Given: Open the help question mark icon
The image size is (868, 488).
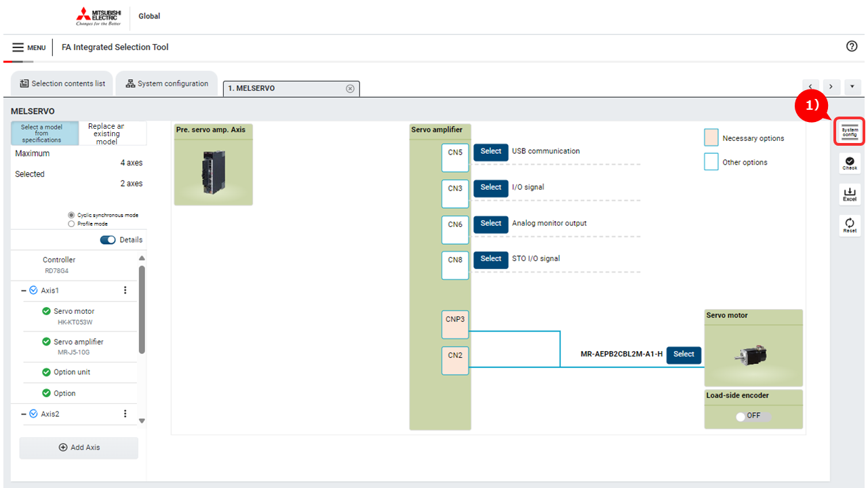Looking at the screenshot, I should tap(852, 46).
